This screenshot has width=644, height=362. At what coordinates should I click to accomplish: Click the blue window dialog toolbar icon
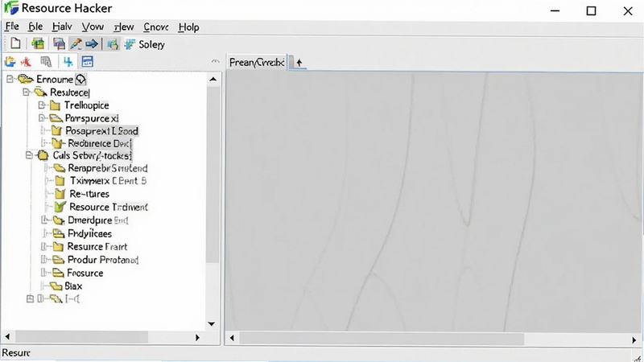(x=88, y=62)
